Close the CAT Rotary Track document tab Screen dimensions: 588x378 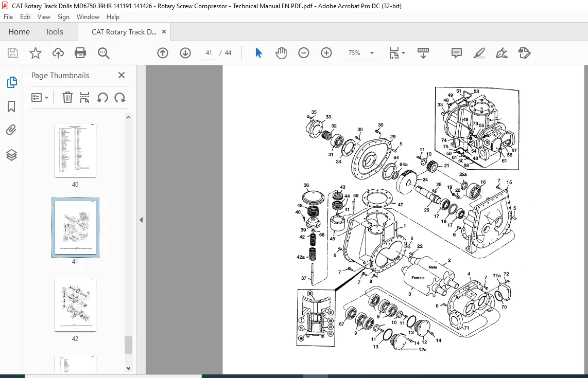click(164, 32)
